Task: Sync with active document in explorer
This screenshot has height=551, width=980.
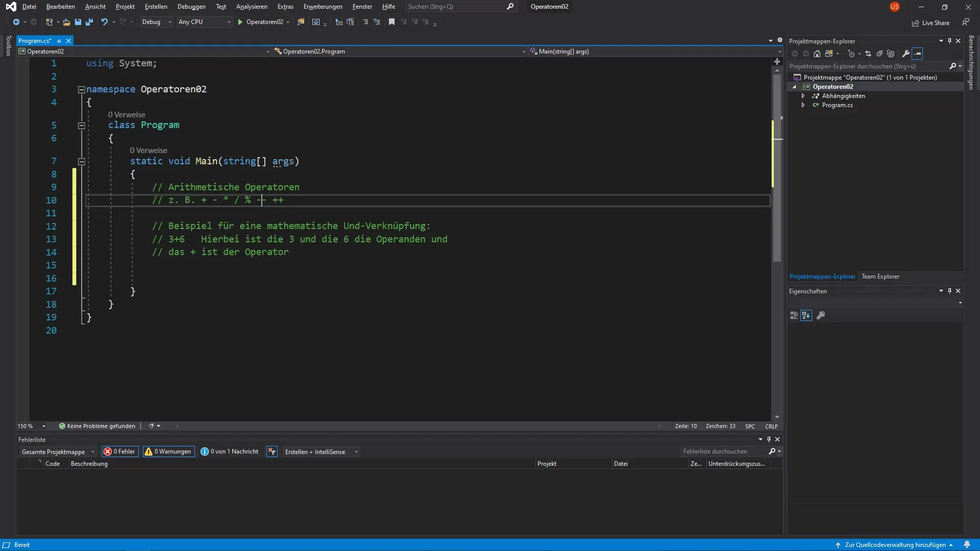Action: (868, 54)
